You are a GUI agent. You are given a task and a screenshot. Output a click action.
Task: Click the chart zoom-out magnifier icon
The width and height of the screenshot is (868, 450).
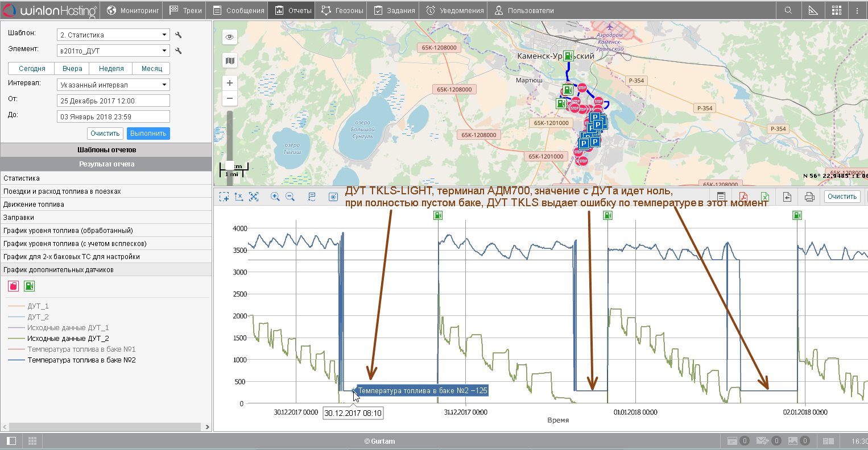coord(290,197)
